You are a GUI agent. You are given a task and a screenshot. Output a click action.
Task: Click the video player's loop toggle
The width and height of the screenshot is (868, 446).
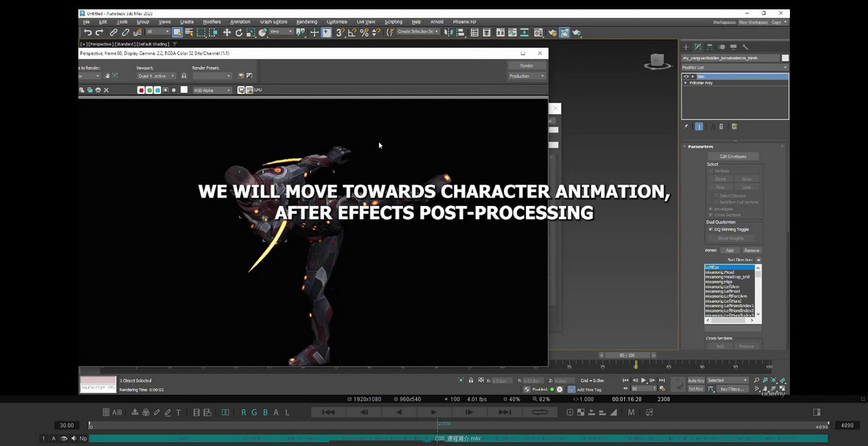coord(540,412)
